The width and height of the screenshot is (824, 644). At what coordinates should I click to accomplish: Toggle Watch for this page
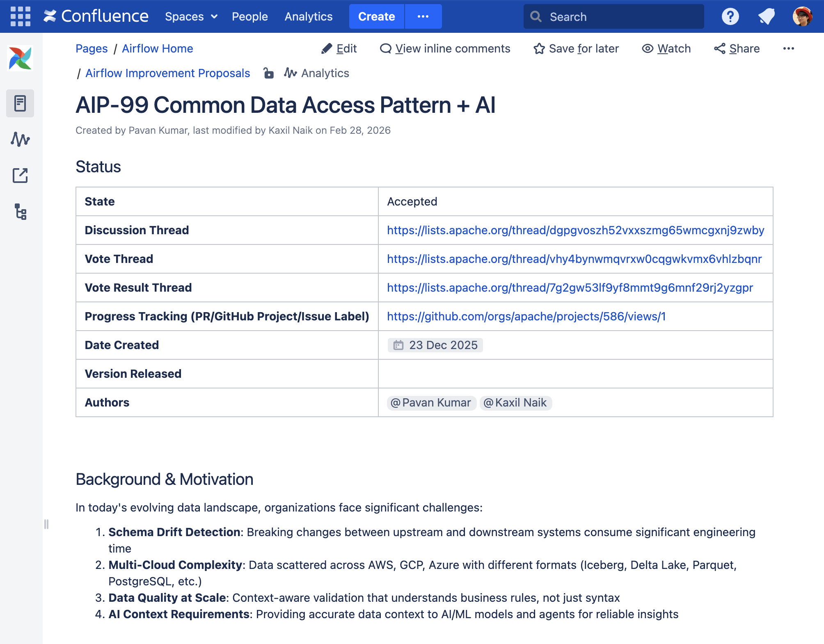click(x=666, y=48)
